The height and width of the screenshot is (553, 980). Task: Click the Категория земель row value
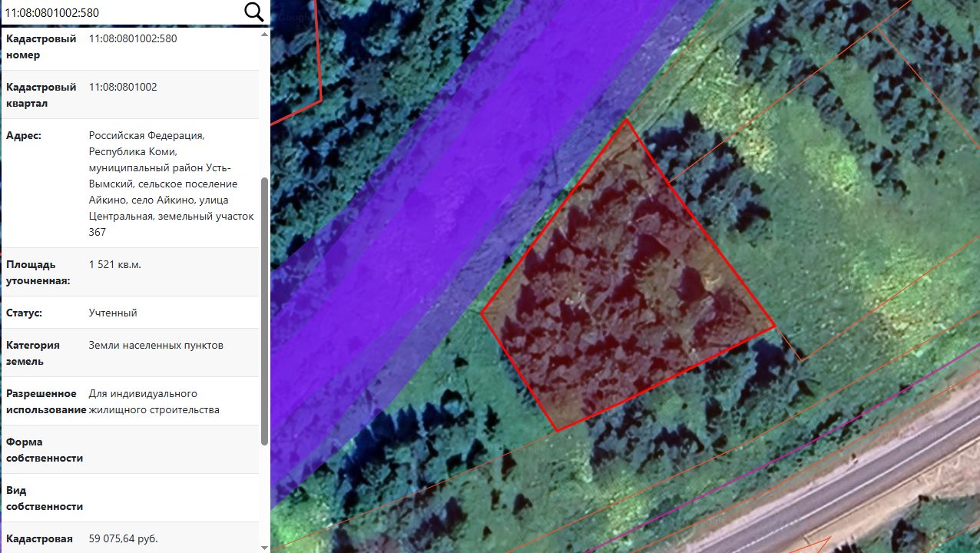click(156, 345)
